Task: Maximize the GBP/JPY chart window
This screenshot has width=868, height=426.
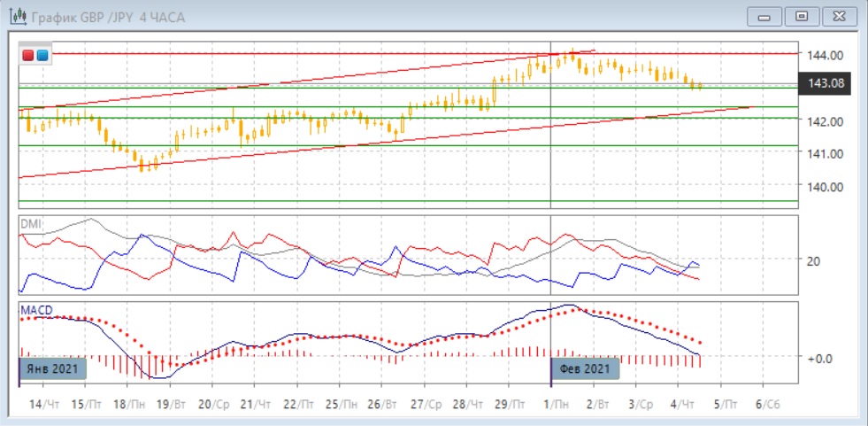Action: coord(802,17)
